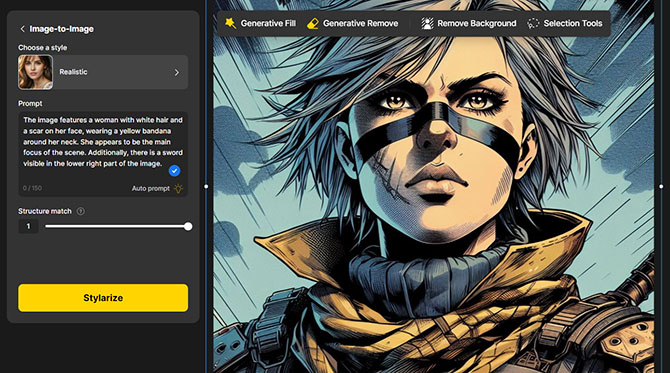Choose Generative Remove tool
Screen dimensions: 670x373
pos(353,23)
